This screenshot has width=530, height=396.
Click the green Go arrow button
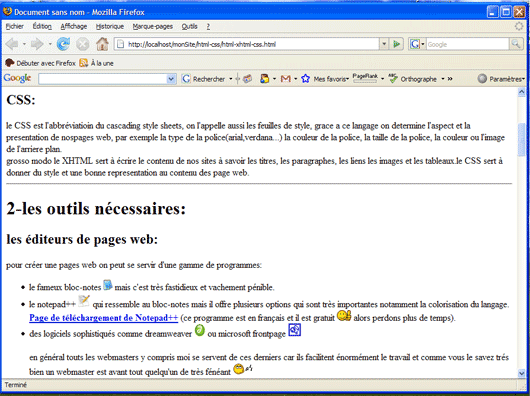pos(396,44)
